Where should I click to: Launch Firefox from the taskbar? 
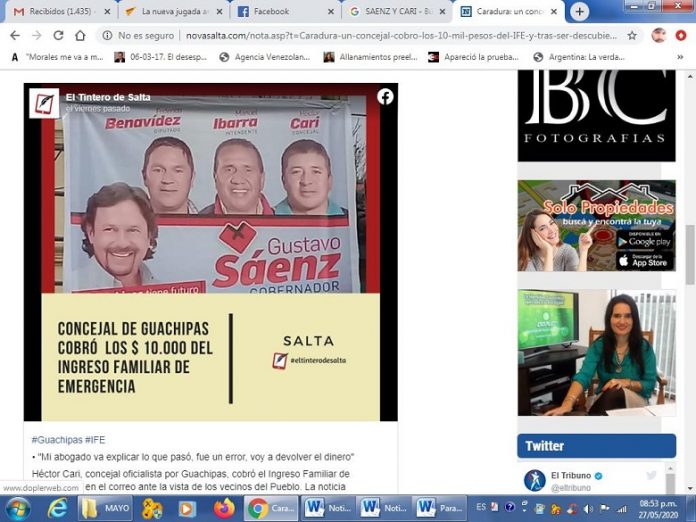coord(224,508)
